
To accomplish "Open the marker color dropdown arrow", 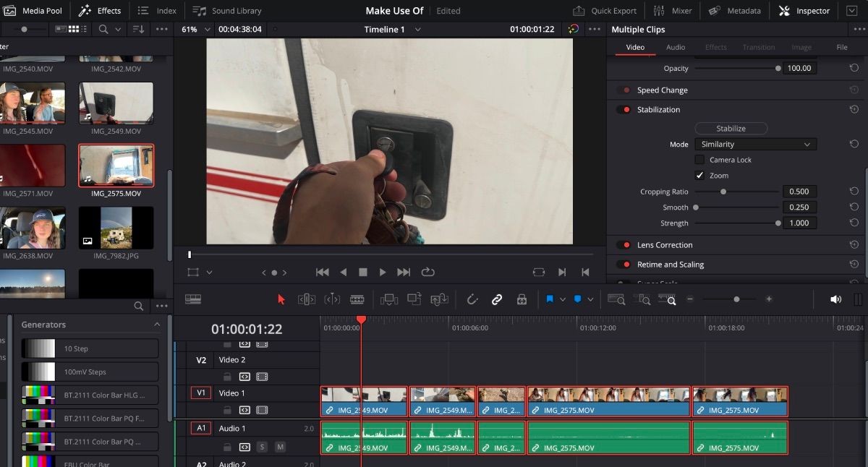I will point(590,299).
